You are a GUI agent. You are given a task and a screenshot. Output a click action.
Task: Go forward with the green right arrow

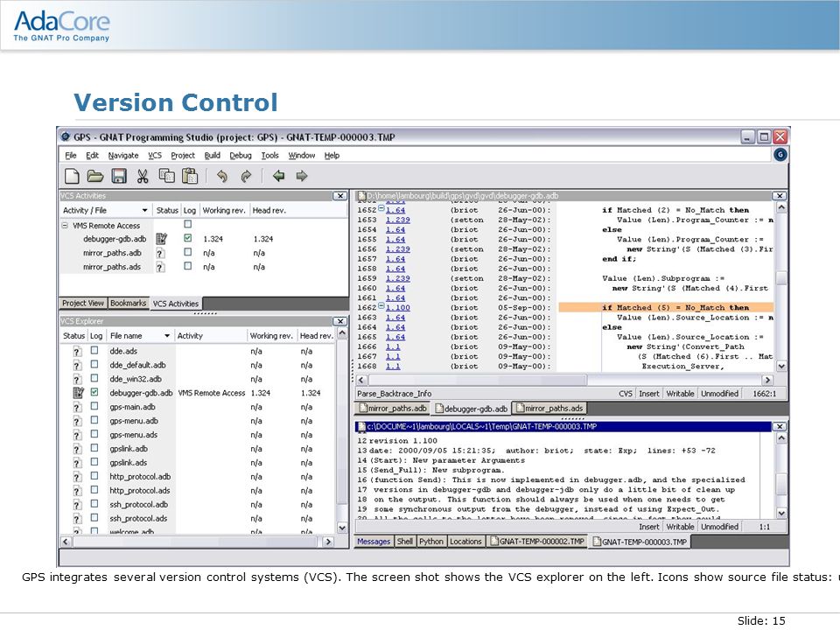pyautogui.click(x=302, y=176)
